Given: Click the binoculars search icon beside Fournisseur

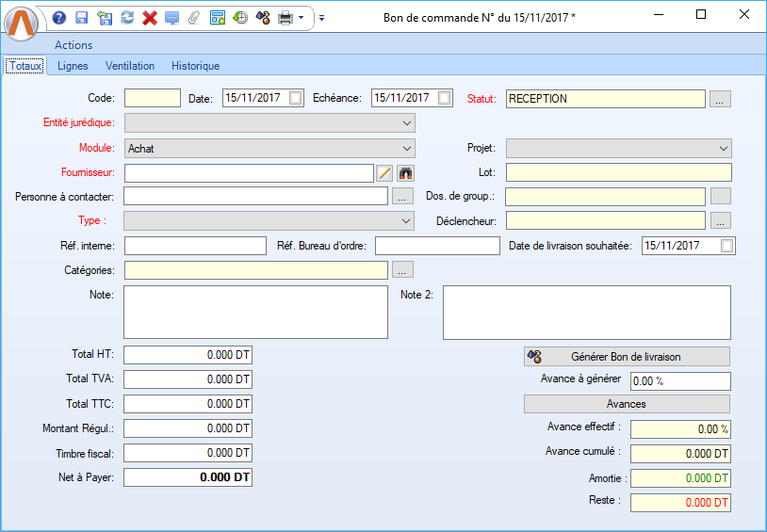Looking at the screenshot, I should (x=406, y=172).
